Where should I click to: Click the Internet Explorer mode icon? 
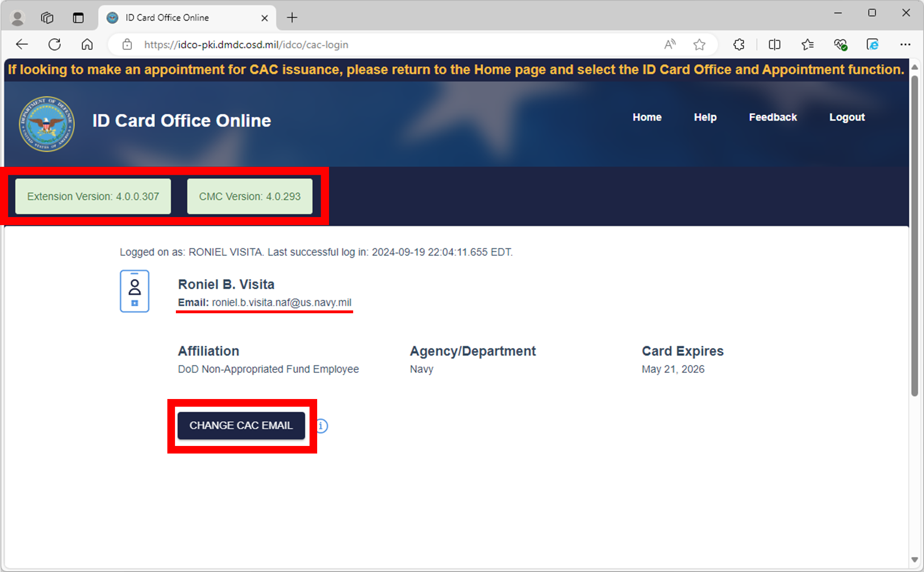coord(872,44)
